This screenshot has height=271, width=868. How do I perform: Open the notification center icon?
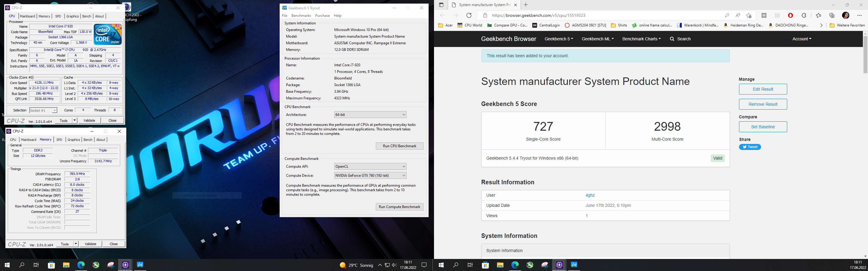[424, 265]
